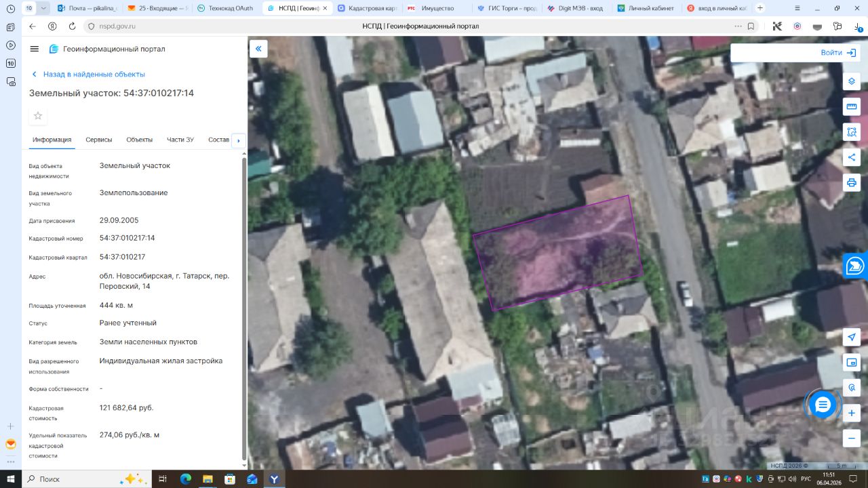Click the Войти login button

click(837, 53)
